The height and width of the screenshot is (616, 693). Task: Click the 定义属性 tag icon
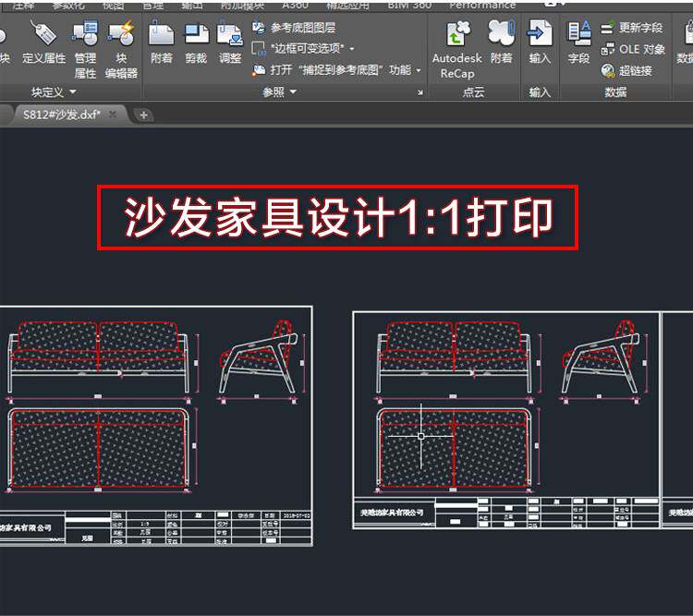point(43,33)
